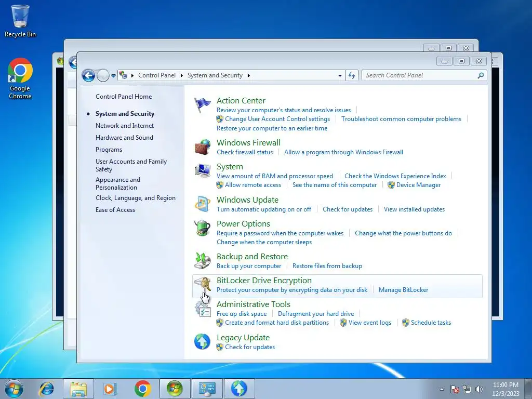This screenshot has width=532, height=399.
Task: Open the Legacy Update globe icon
Action: pos(202,342)
